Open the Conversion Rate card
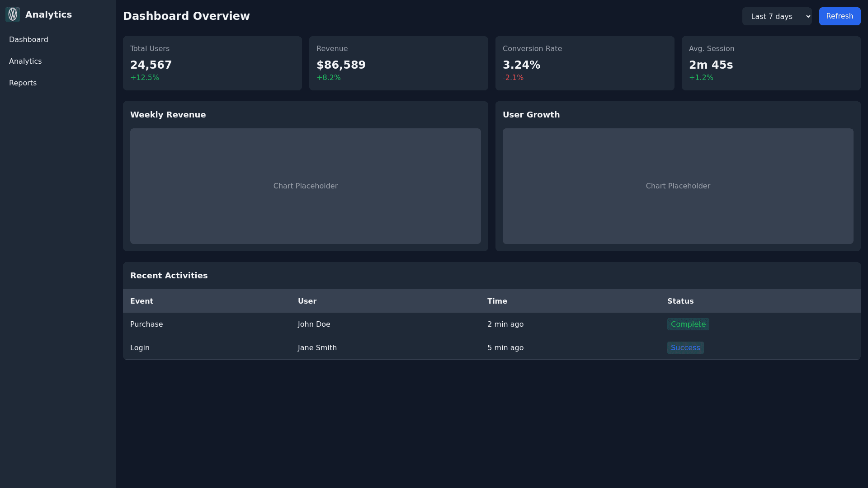The width and height of the screenshot is (868, 488). (x=585, y=63)
